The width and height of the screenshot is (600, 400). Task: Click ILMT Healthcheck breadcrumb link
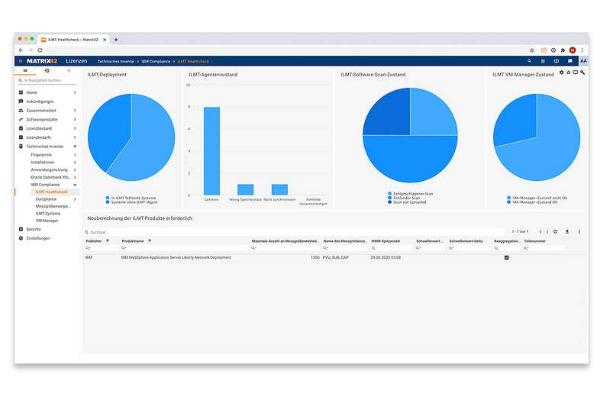(x=193, y=61)
